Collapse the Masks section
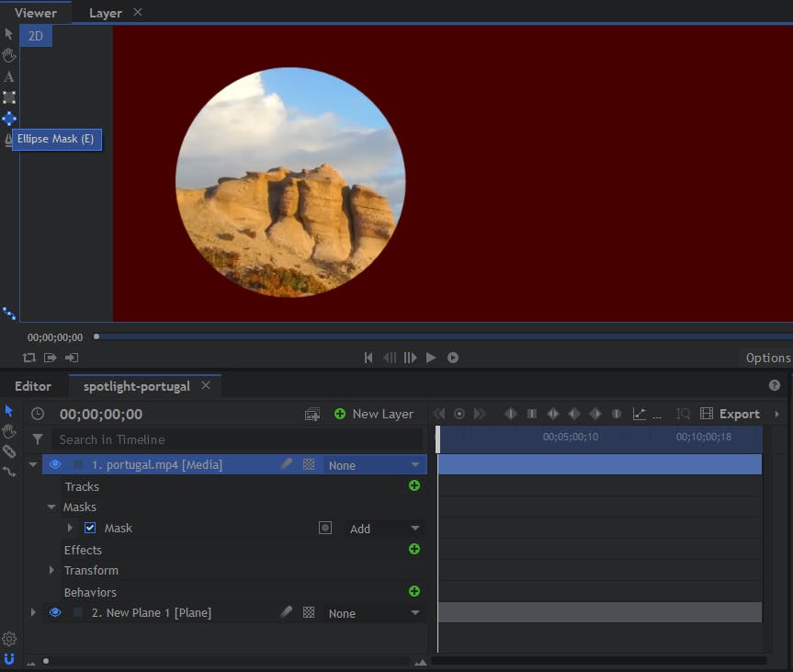 pyautogui.click(x=52, y=507)
